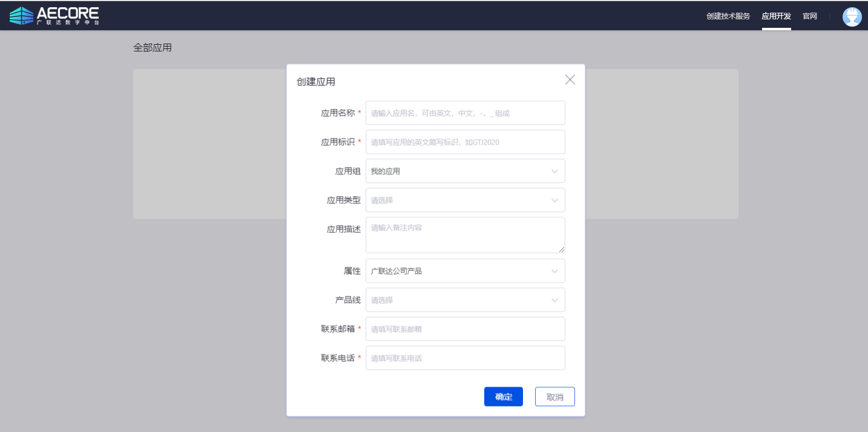The height and width of the screenshot is (432, 868).
Task: Click into the 应用标识 text field
Action: click(465, 142)
